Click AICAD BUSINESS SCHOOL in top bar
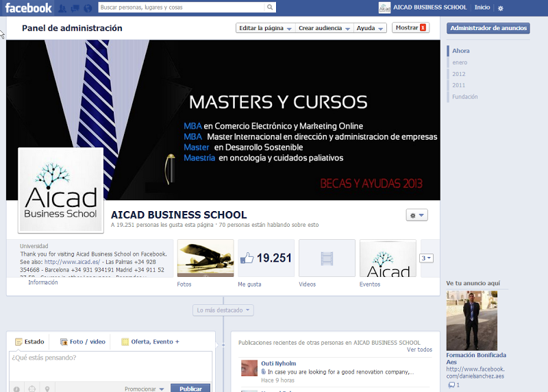Screen dimensions: 548x392 [x=430, y=8]
